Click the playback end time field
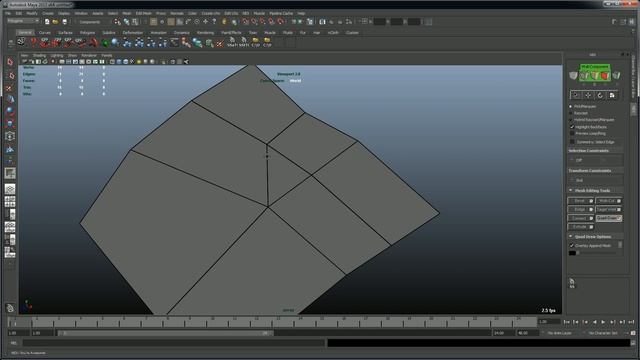The width and height of the screenshot is (640, 360). coord(504,333)
